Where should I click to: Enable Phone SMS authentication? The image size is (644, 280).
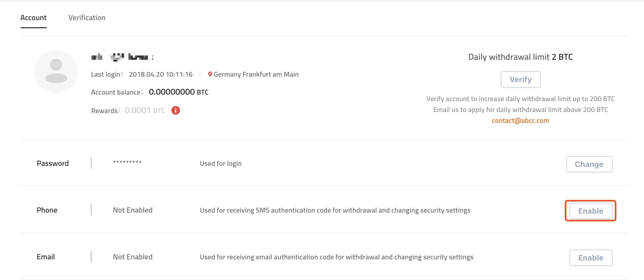(591, 211)
